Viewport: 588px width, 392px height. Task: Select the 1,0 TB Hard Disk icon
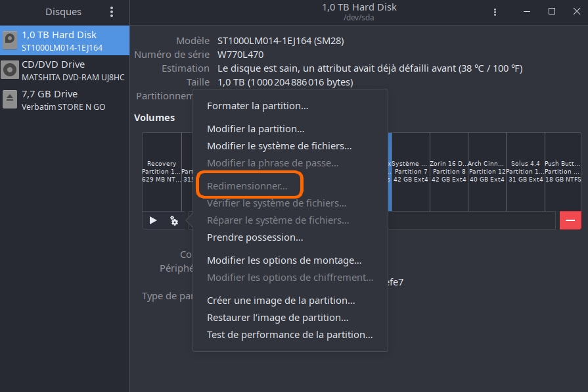click(x=10, y=41)
